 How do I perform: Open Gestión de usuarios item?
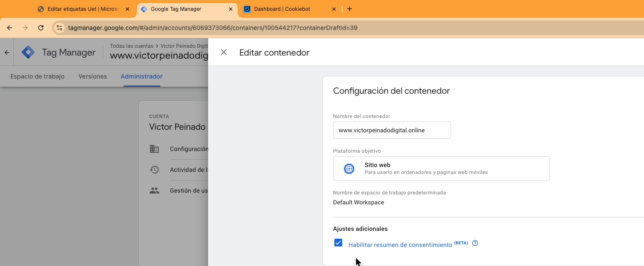pyautogui.click(x=189, y=190)
